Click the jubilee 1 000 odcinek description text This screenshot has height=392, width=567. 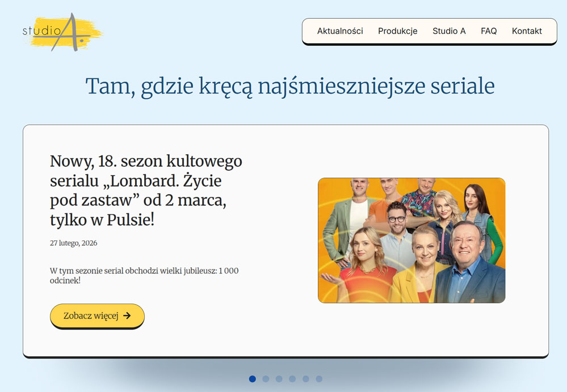tap(144, 275)
